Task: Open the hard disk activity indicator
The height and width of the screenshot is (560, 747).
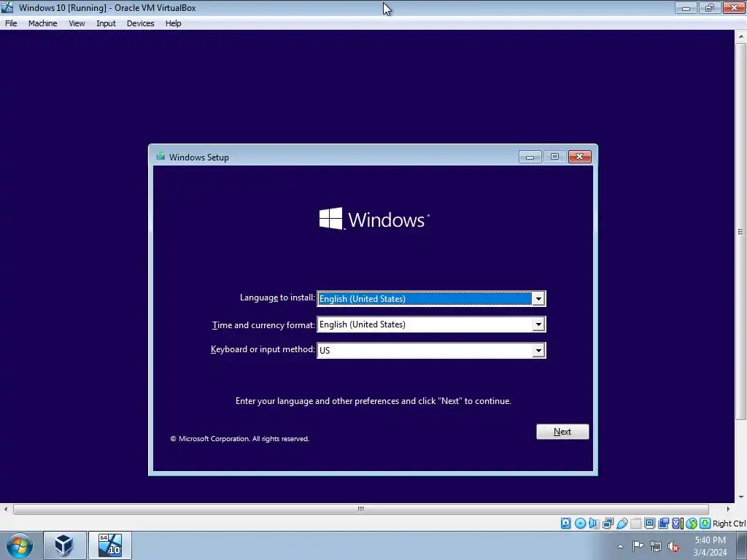Action: click(x=565, y=524)
